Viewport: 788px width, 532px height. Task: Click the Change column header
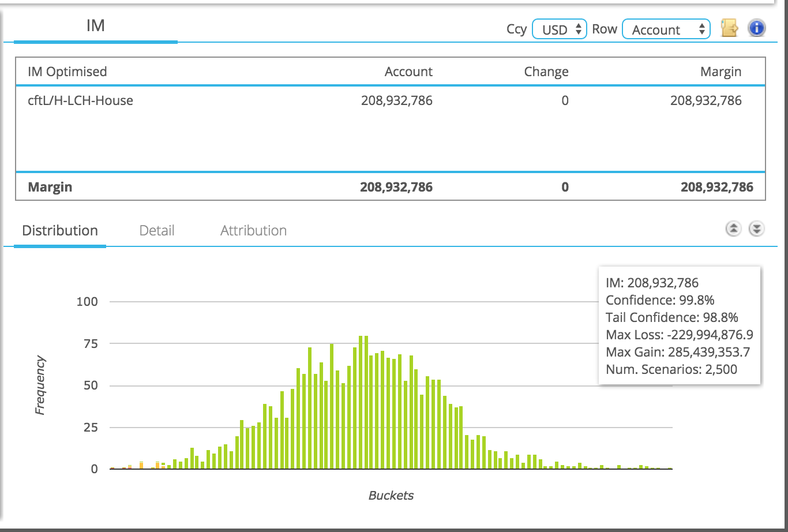click(x=546, y=72)
